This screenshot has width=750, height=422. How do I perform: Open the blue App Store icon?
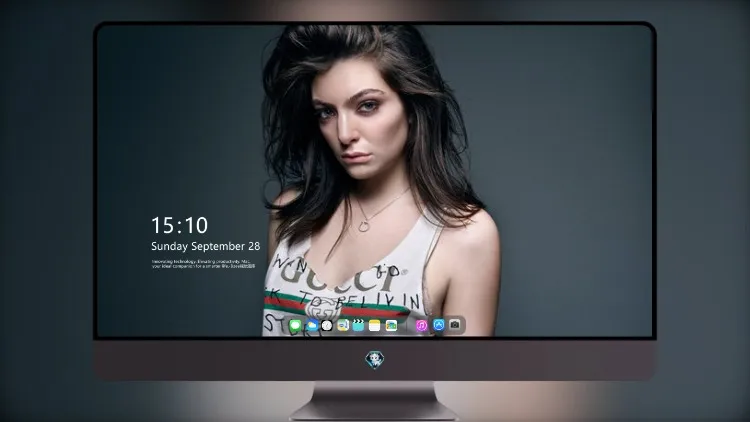click(439, 325)
